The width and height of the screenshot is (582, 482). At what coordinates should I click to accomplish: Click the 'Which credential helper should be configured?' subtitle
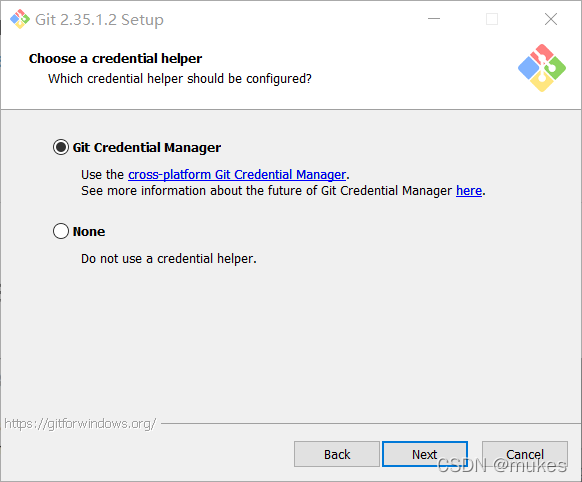tap(180, 79)
